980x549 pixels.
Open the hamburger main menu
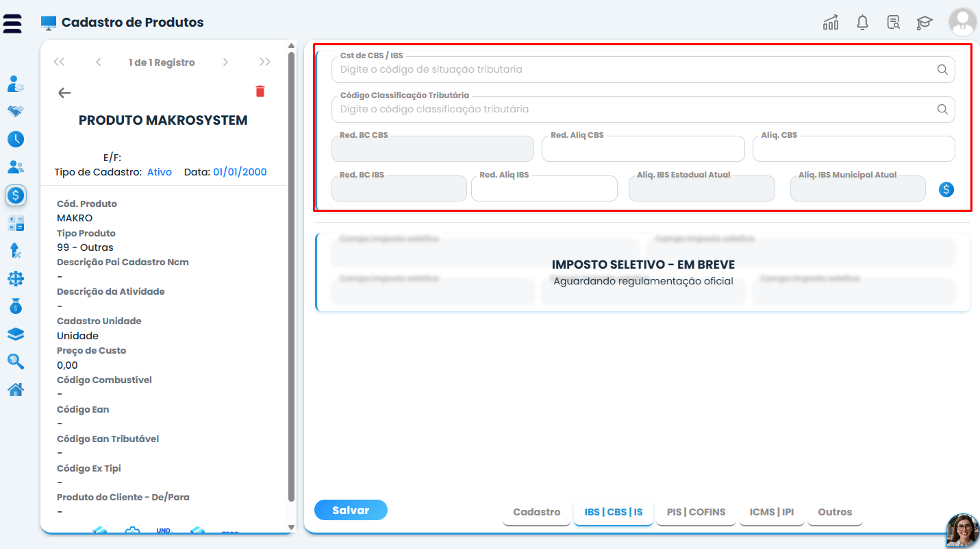pos(12,23)
